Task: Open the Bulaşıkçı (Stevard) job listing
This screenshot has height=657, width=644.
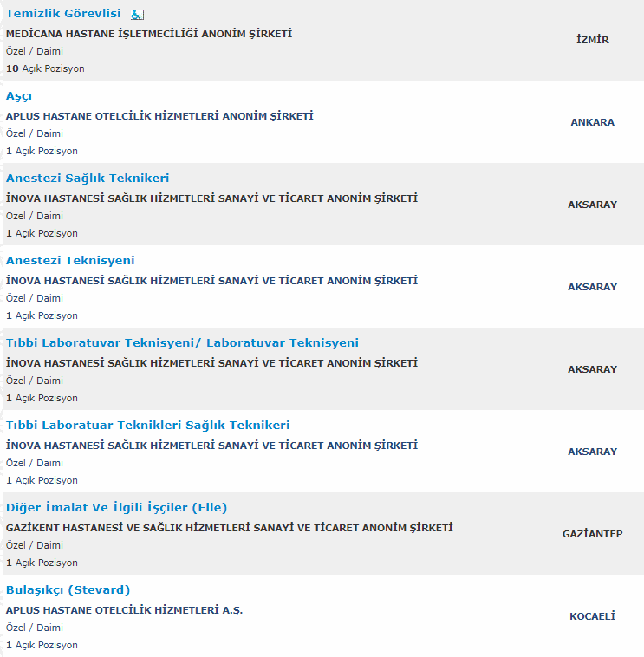Action: point(68,590)
